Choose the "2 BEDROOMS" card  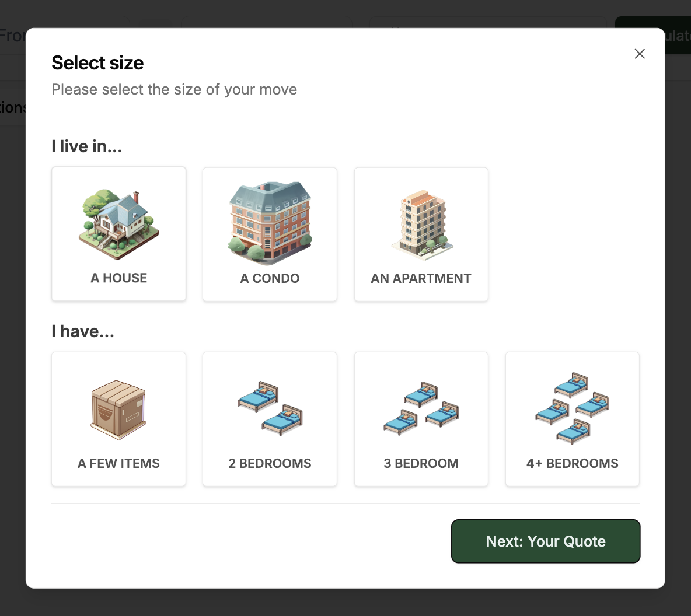[x=270, y=419]
